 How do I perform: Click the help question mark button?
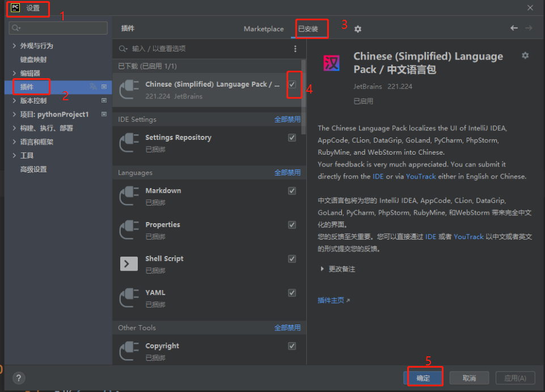(19, 378)
